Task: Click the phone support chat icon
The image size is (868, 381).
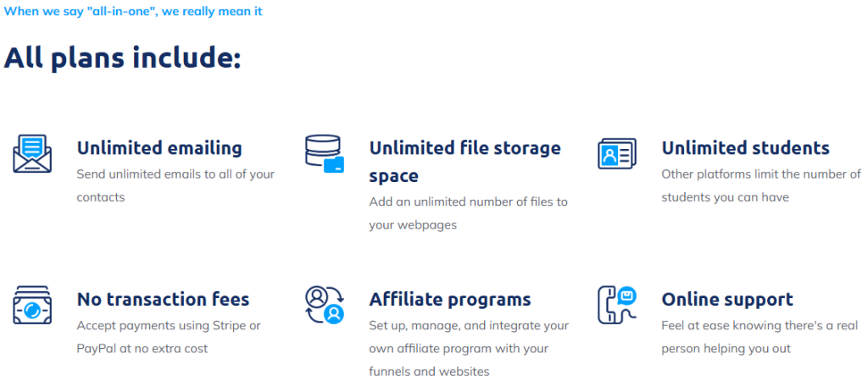Action: [616, 305]
